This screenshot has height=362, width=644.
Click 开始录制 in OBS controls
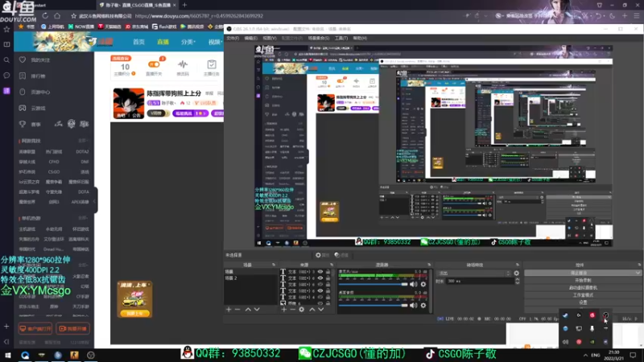point(583,280)
